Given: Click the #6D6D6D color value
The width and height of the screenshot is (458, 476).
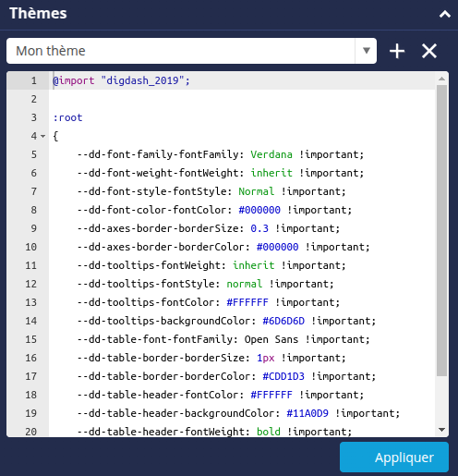Looking at the screenshot, I should pos(283,321).
